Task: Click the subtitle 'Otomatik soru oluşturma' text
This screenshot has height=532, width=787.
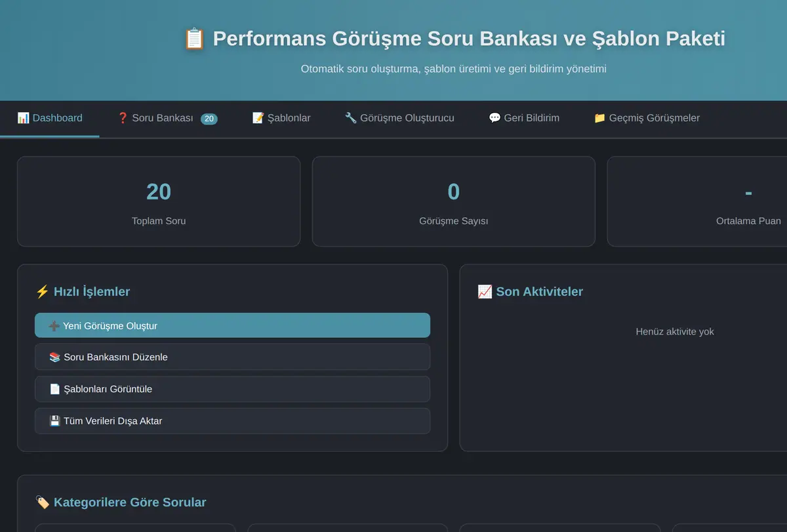Action: coord(454,69)
